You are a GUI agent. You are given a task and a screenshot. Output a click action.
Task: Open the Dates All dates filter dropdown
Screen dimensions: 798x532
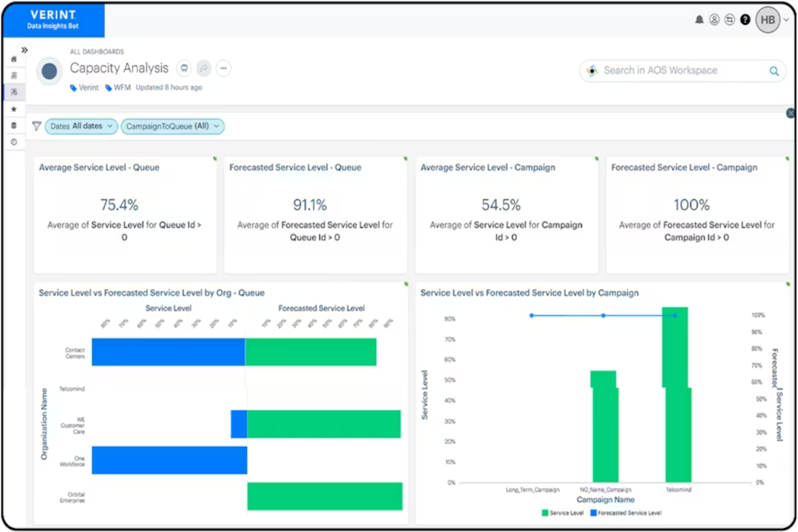(x=81, y=126)
